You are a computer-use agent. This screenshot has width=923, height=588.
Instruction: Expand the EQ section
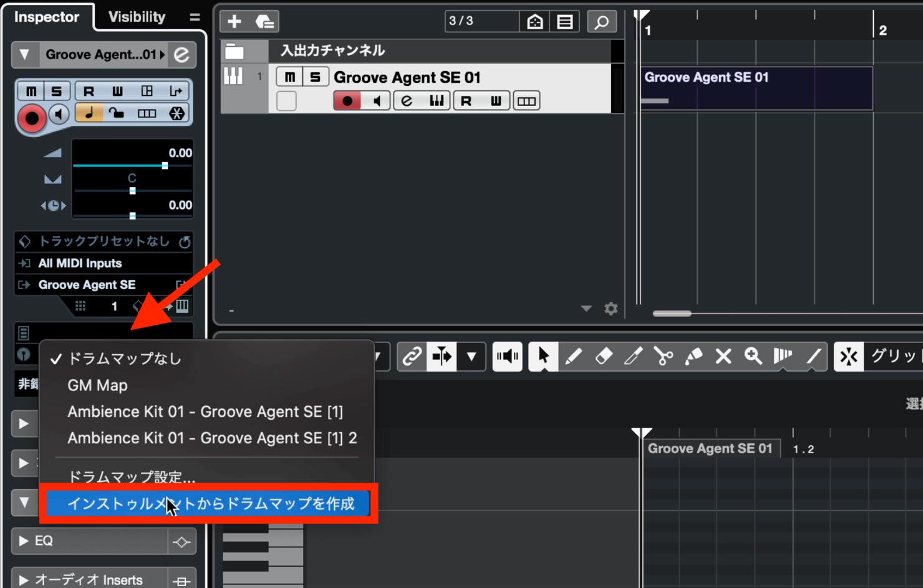coord(24,541)
